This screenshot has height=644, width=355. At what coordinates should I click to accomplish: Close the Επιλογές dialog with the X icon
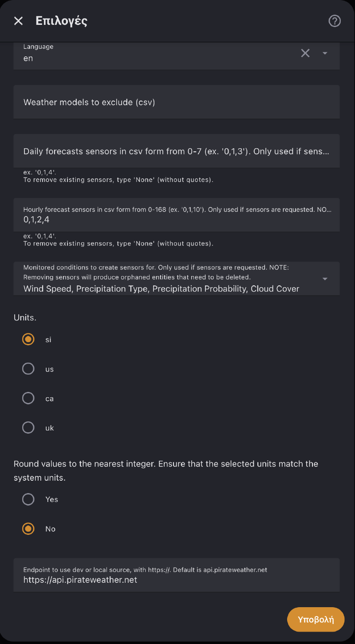point(18,21)
